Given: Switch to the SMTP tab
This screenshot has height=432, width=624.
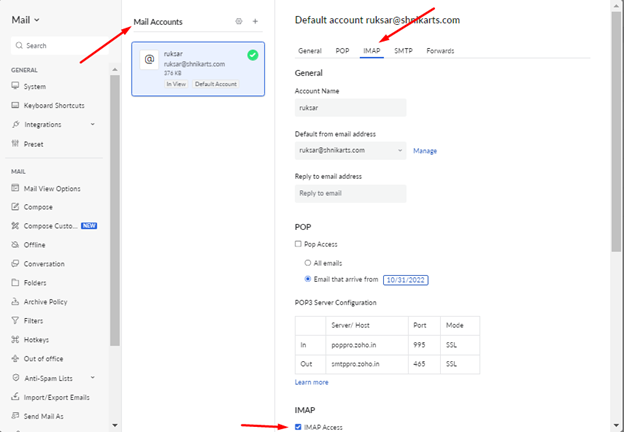Looking at the screenshot, I should click(404, 51).
